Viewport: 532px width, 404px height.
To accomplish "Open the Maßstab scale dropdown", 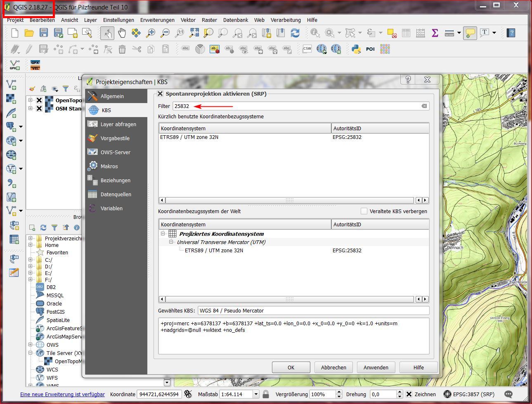I will pyautogui.click(x=255, y=394).
